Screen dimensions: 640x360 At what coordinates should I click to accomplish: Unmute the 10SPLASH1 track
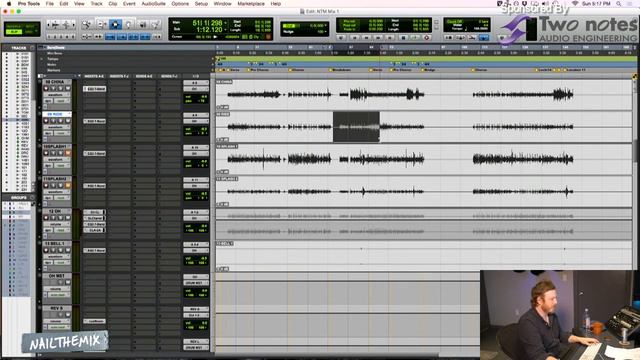point(68,153)
